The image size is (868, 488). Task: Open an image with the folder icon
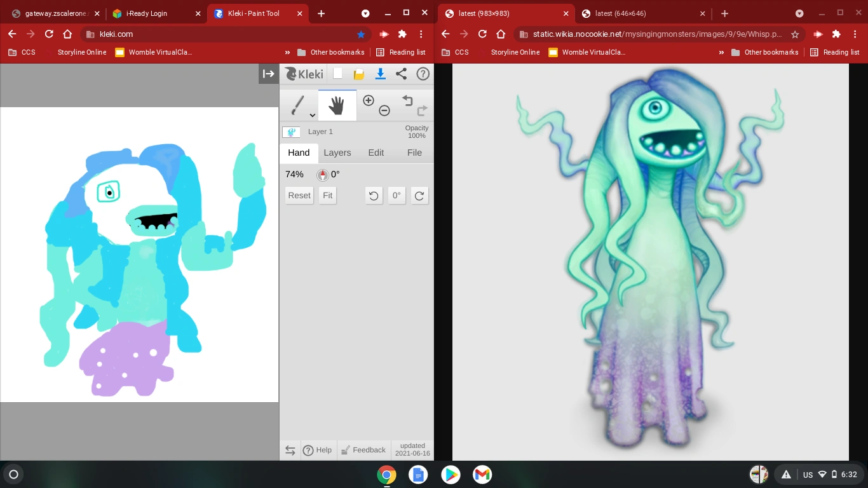click(358, 74)
